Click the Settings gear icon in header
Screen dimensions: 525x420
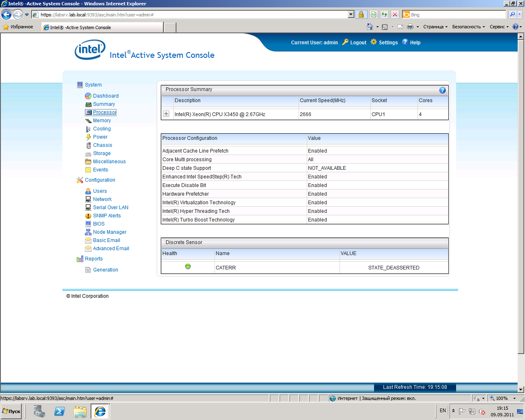(374, 42)
